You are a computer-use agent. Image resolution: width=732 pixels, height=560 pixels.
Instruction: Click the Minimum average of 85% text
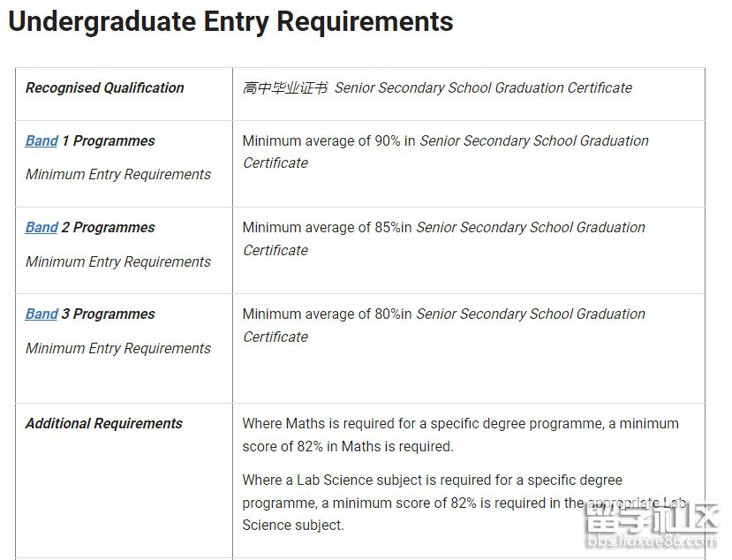click(x=327, y=228)
